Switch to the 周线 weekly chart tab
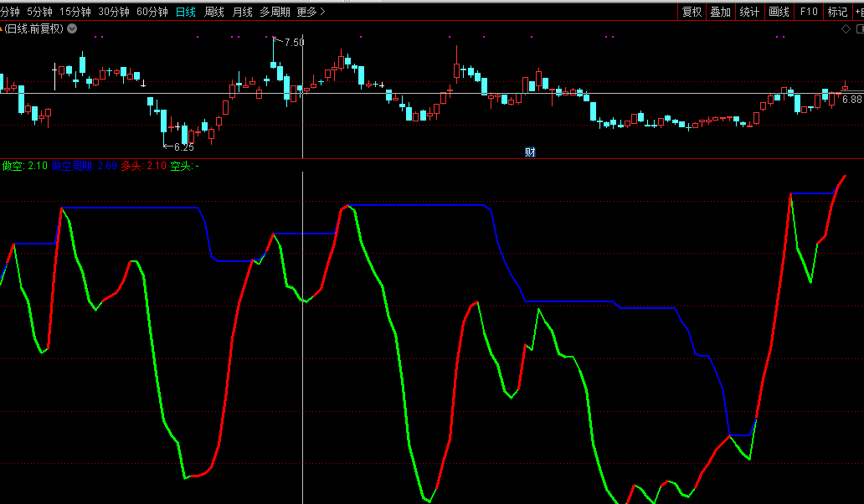Screen dimensions: 864x504 click(x=214, y=12)
